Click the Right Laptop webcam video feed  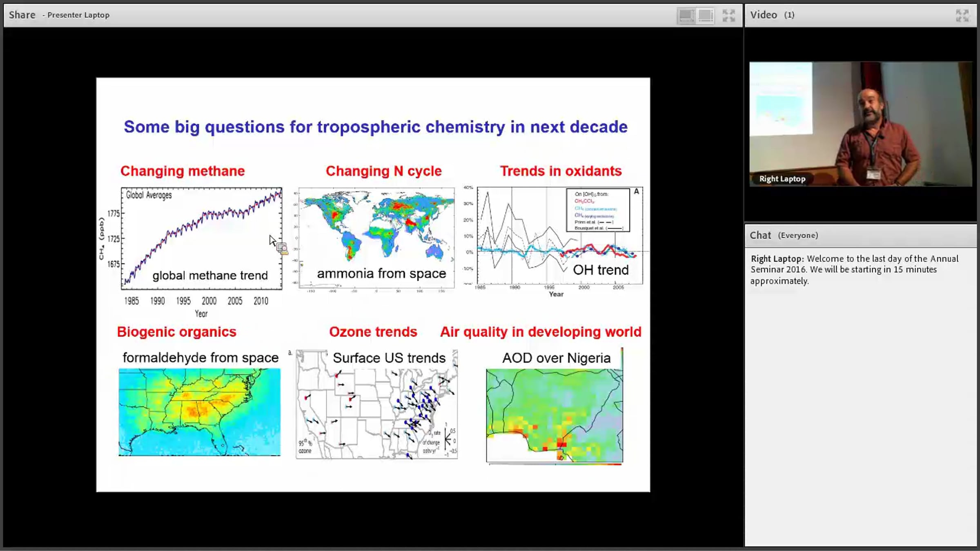[861, 124]
